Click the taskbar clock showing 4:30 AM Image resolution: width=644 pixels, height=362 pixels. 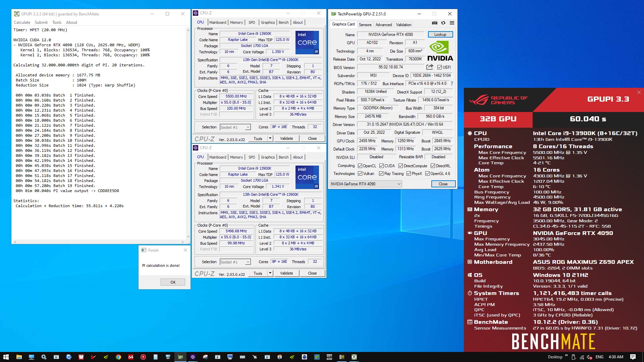pyautogui.click(x=616, y=357)
